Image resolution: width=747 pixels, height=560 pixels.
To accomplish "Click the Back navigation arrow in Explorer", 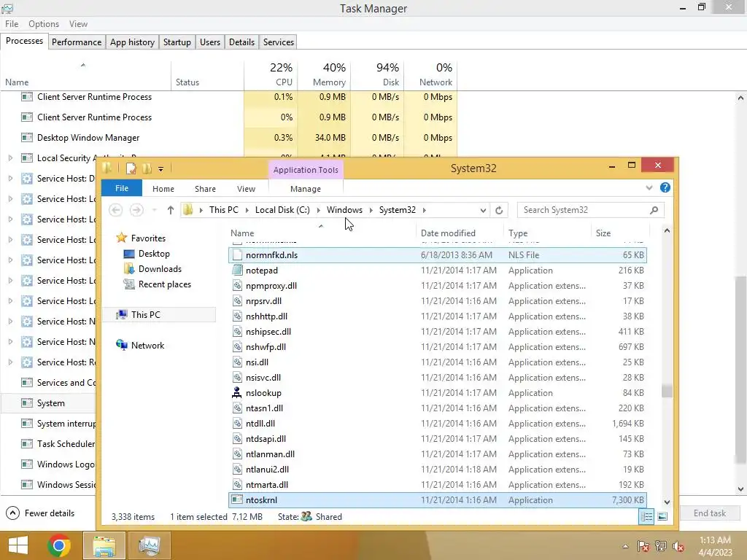I will (116, 210).
